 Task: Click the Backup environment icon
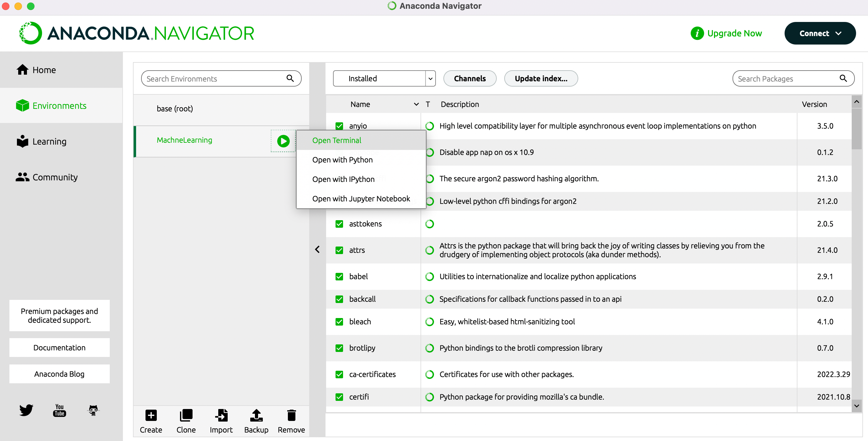256,415
